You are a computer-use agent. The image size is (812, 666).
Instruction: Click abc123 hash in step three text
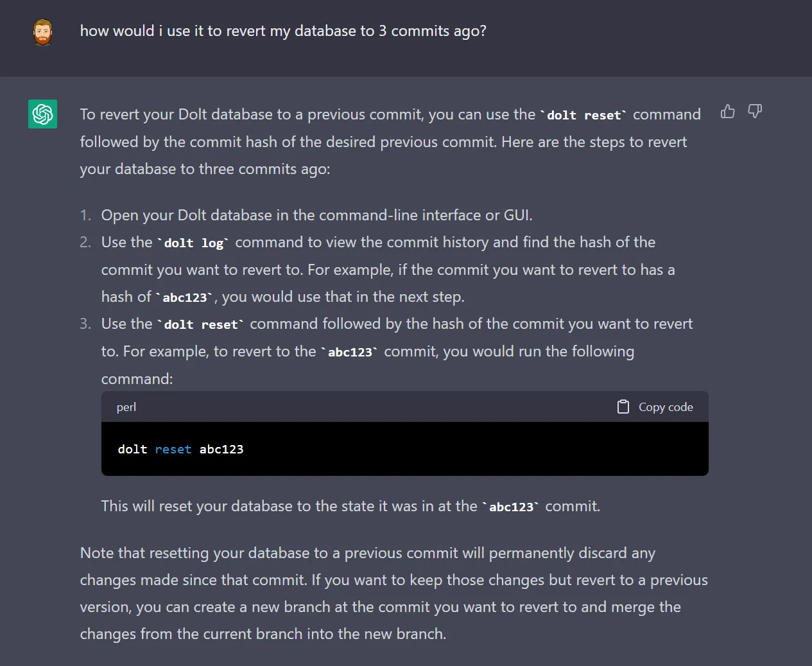pos(350,353)
